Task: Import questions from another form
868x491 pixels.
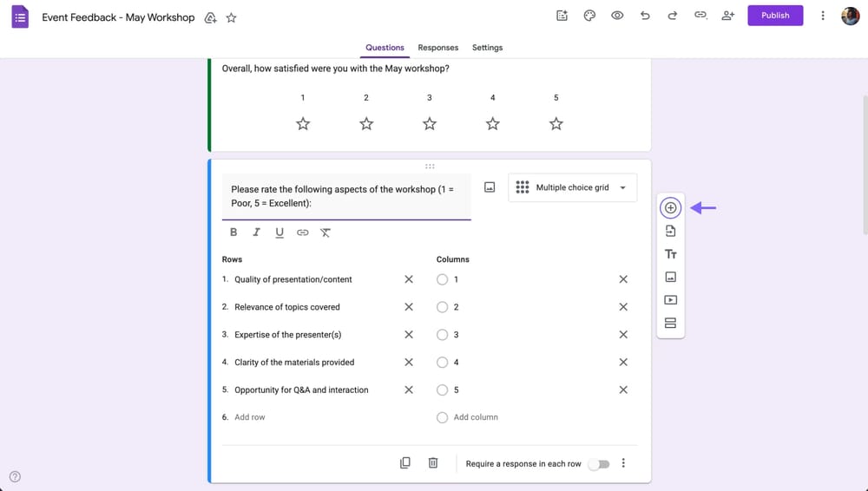Action: [670, 232]
